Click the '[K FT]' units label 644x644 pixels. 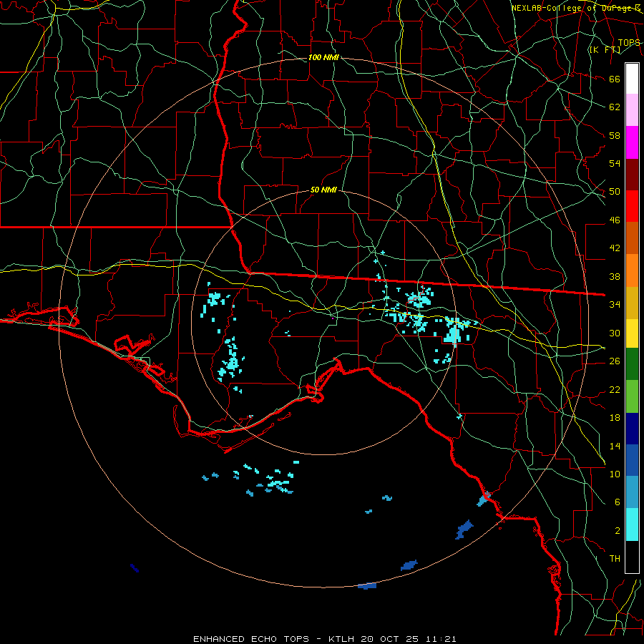coord(605,49)
